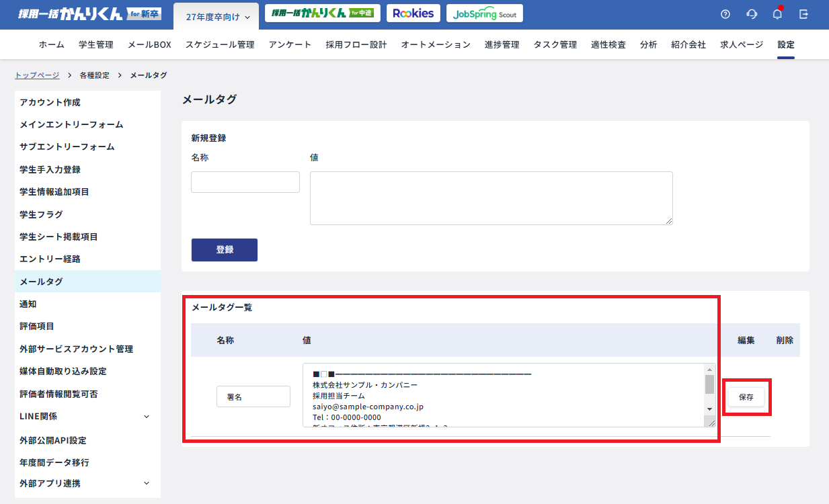Viewport: 829px width, 504px height.
Task: Open notifications via the bell icon
Action: coord(777,13)
